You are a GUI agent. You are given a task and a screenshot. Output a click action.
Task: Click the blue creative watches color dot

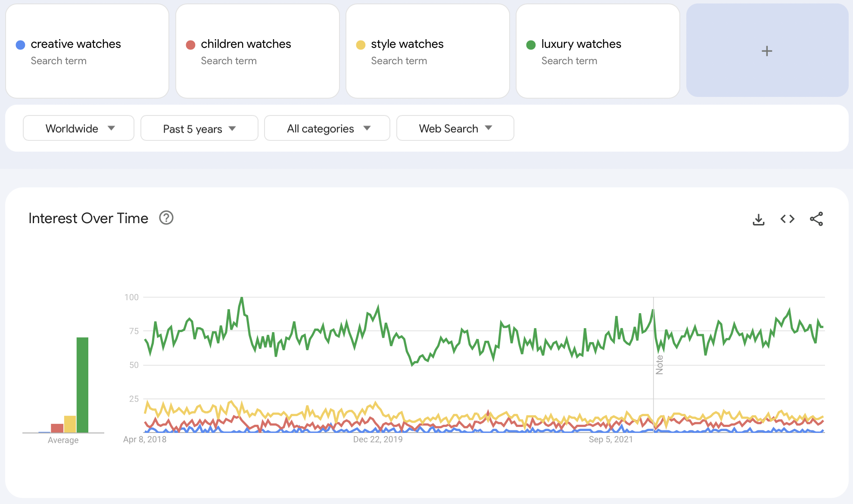coord(20,45)
